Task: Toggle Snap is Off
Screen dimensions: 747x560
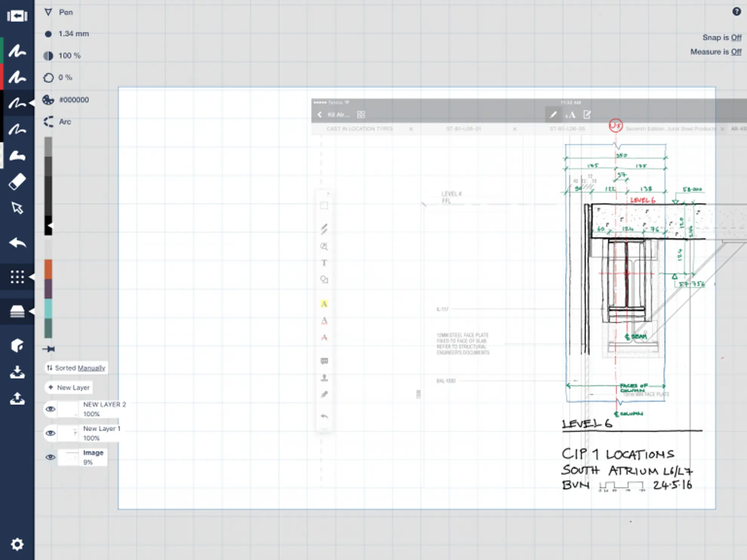Action: (x=722, y=37)
